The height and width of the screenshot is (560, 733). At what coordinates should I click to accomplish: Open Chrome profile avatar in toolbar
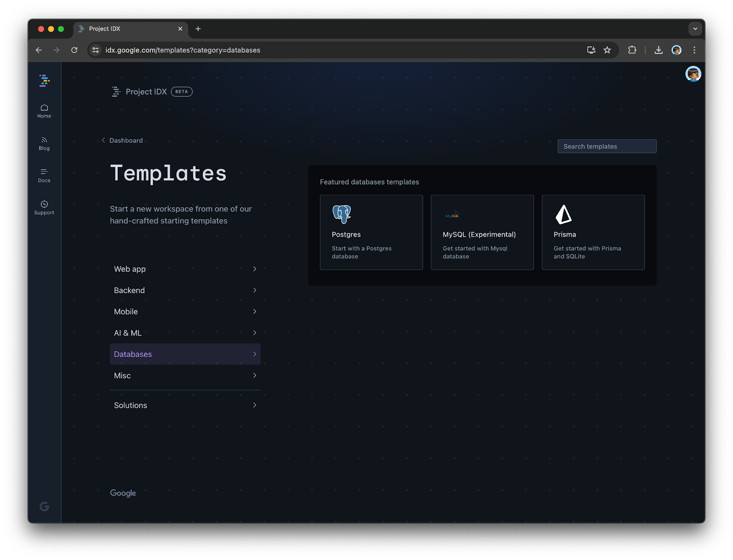pyautogui.click(x=677, y=50)
